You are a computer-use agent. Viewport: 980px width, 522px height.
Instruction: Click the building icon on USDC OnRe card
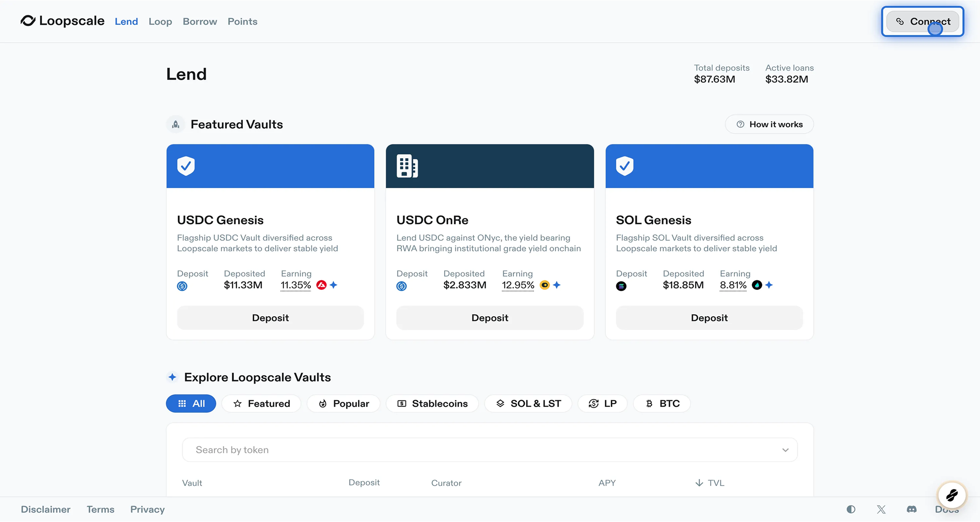407,166
